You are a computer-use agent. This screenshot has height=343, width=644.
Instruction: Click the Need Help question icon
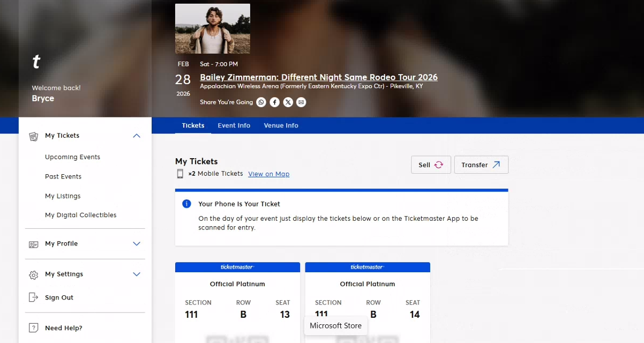click(33, 328)
